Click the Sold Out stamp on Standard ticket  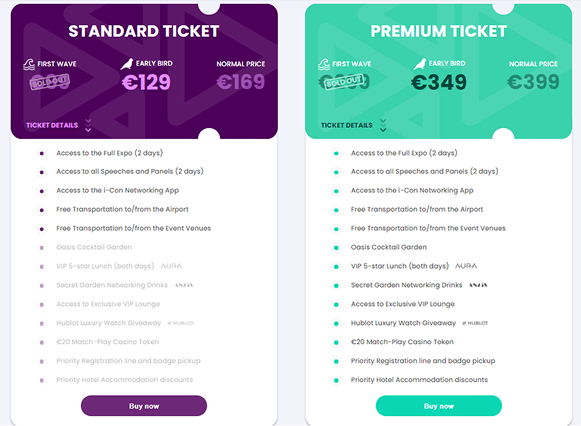click(50, 81)
